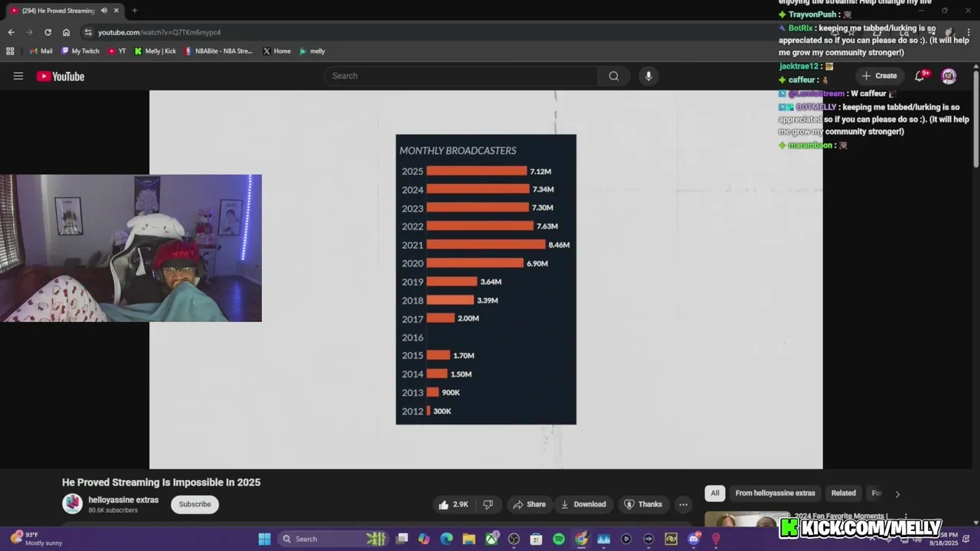Start voice search with microphone icon

click(648, 76)
